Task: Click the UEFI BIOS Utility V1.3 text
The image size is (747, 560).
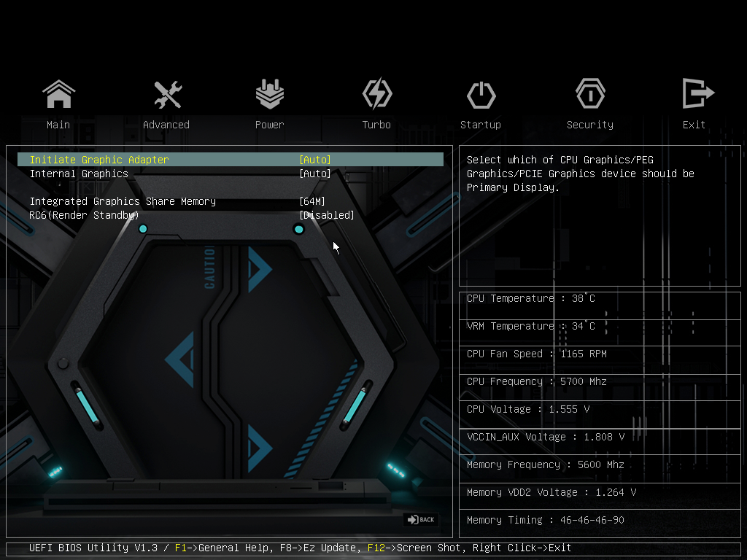Action: point(93,548)
